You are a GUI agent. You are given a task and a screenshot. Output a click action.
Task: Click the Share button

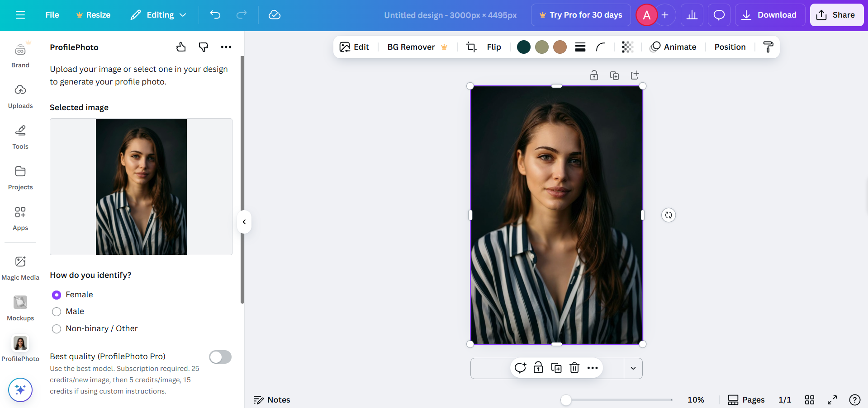(836, 15)
